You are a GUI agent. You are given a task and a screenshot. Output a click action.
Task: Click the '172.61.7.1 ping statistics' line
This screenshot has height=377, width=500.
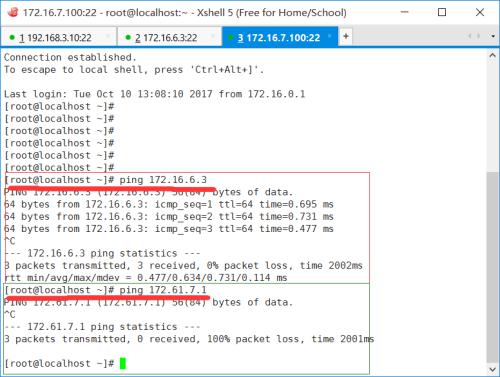[102, 327]
